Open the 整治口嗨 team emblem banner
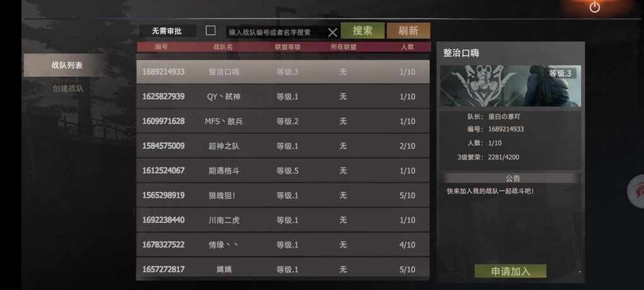Screen dimensions: 644x290 point(511,86)
